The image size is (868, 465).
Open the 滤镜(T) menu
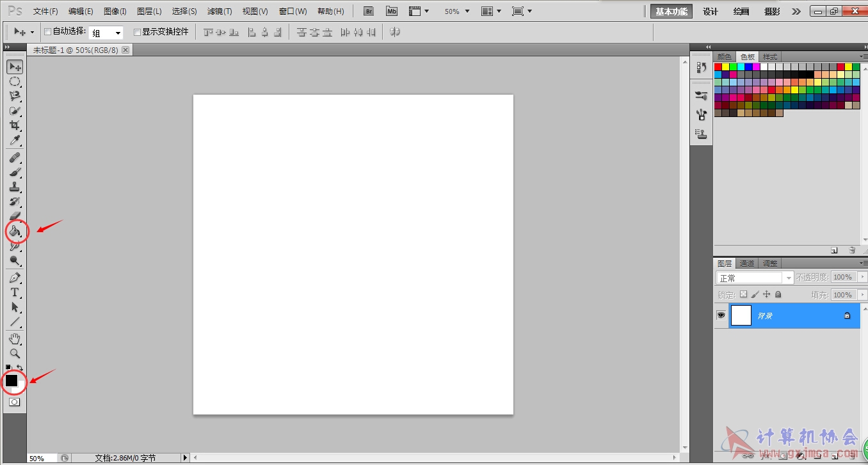point(220,12)
